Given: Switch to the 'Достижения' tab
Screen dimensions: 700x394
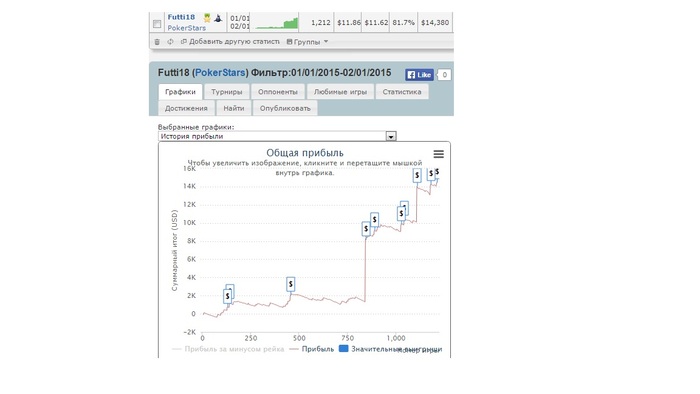Looking at the screenshot, I should point(186,108).
